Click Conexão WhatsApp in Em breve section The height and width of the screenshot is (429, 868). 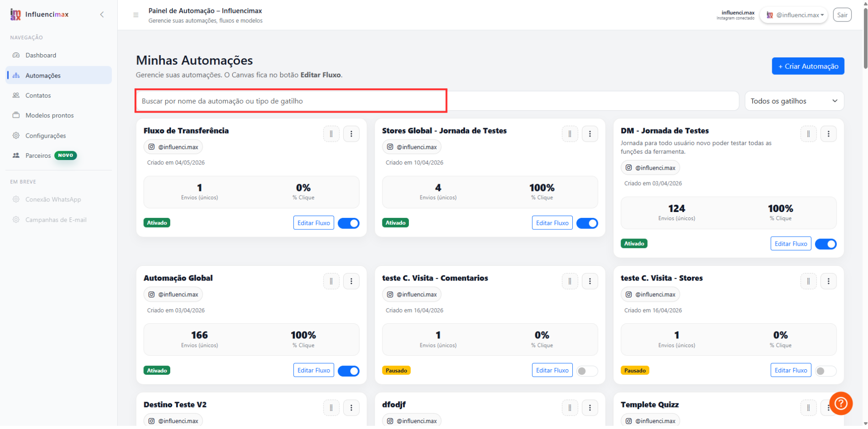58,200
